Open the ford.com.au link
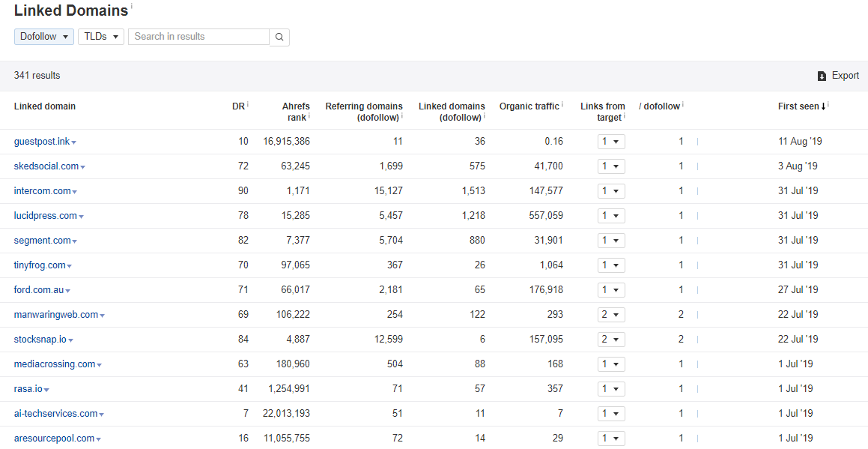This screenshot has height=449, width=868. point(39,290)
